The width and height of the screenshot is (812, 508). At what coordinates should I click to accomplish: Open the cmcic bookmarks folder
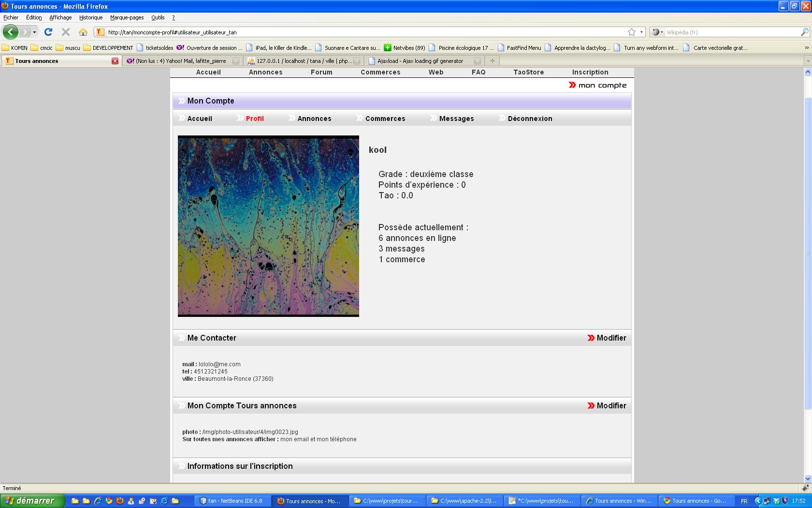pyautogui.click(x=42, y=48)
